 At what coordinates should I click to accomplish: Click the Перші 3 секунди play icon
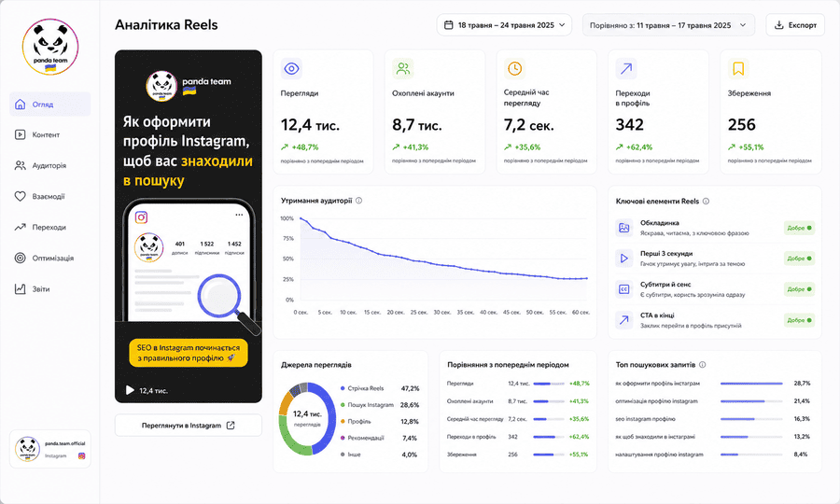coord(624,259)
